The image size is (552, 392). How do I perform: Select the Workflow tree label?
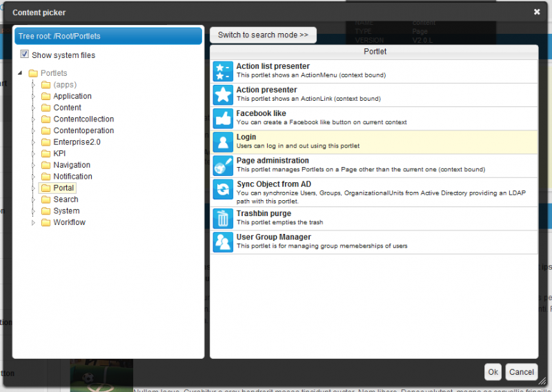70,222
